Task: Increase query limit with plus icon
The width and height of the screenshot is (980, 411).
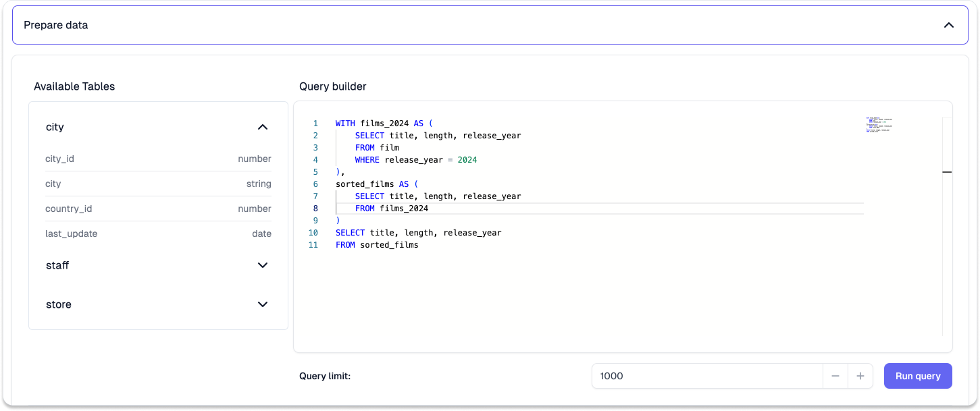Action: pyautogui.click(x=860, y=376)
